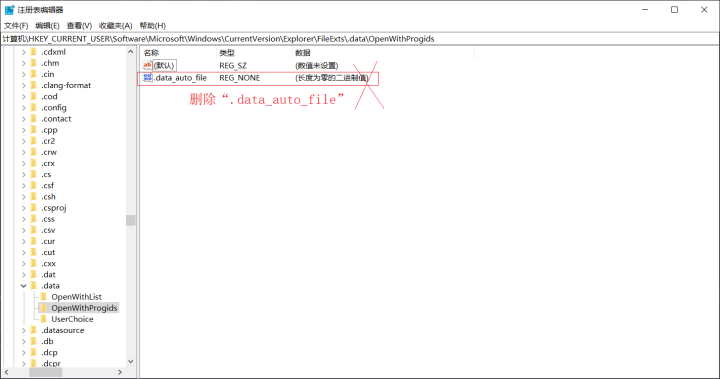Click the .cdxml folder icon
The image size is (720, 379).
34,52
